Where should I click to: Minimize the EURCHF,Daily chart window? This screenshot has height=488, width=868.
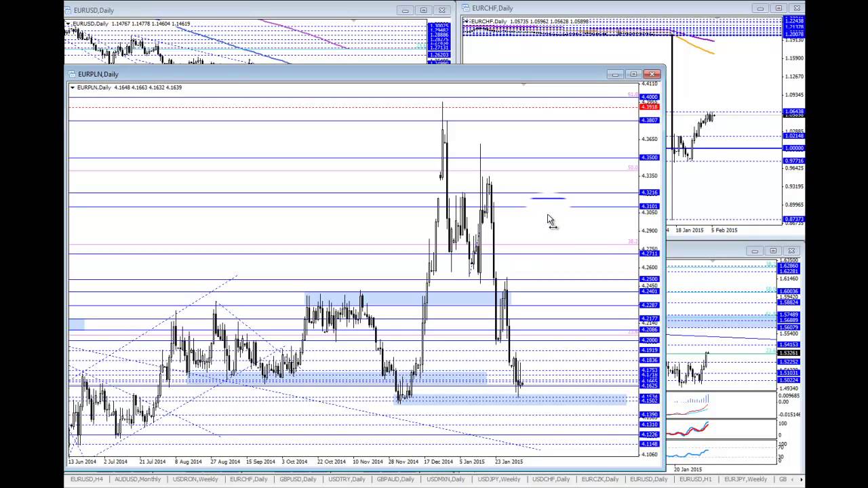click(x=760, y=8)
